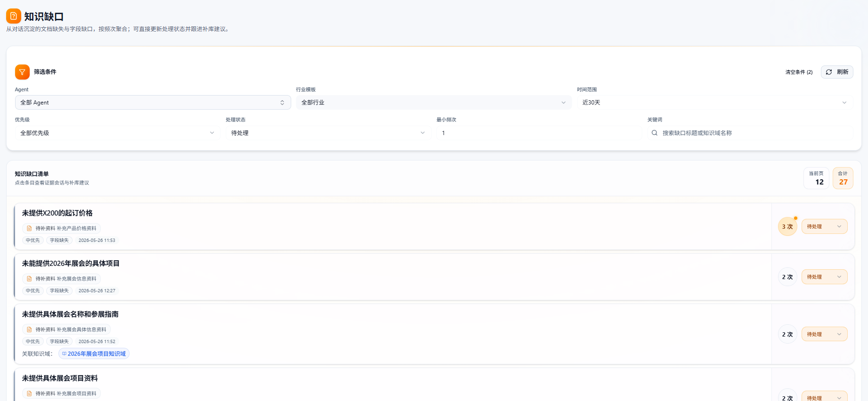Open the 全部 Agent selector
This screenshot has width=868, height=401.
click(x=153, y=102)
